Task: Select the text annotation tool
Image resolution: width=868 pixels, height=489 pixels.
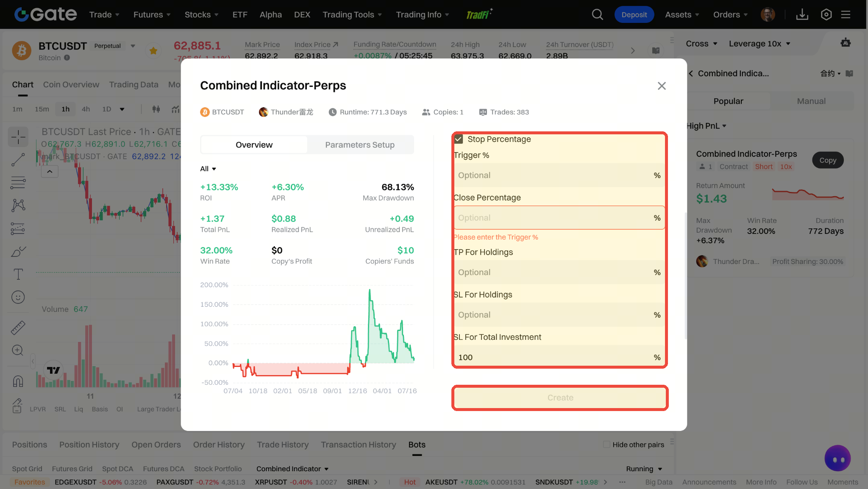Action: (18, 274)
